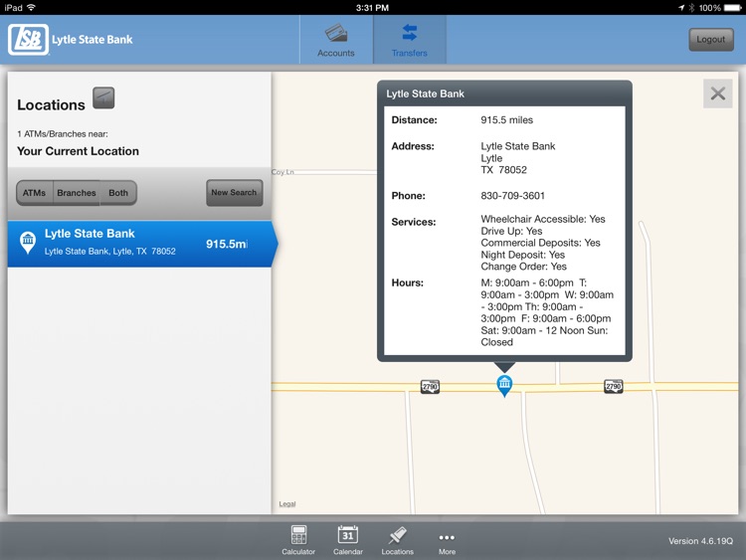Open the Transfers tab

(410, 40)
